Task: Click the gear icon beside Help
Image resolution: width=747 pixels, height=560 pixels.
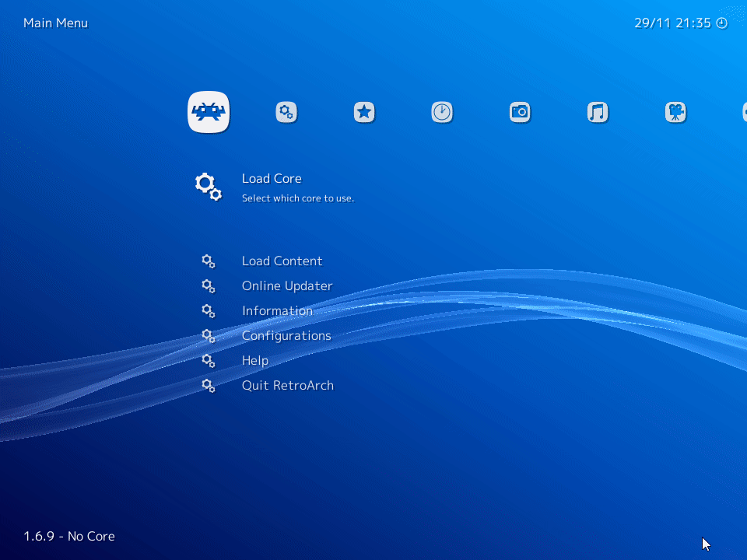Action: click(209, 360)
